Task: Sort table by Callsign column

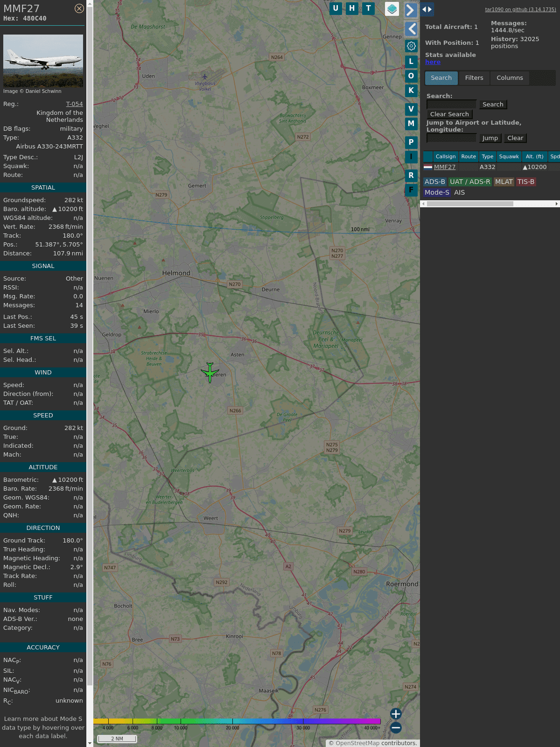Action: 446,157
